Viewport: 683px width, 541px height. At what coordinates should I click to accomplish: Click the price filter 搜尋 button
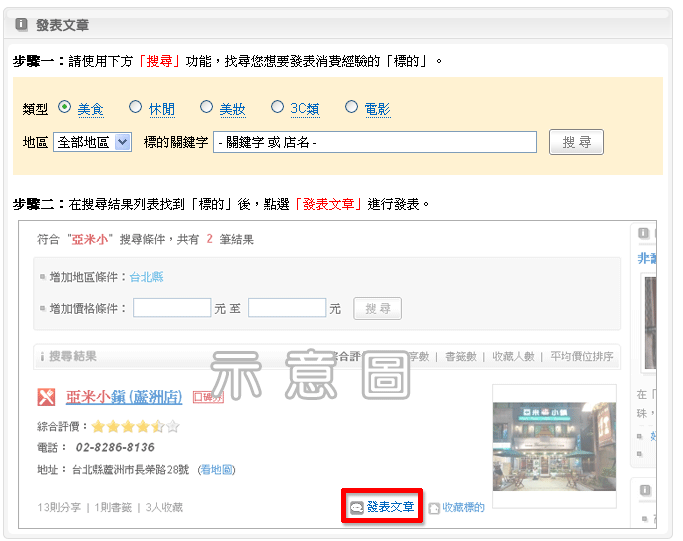click(x=378, y=308)
